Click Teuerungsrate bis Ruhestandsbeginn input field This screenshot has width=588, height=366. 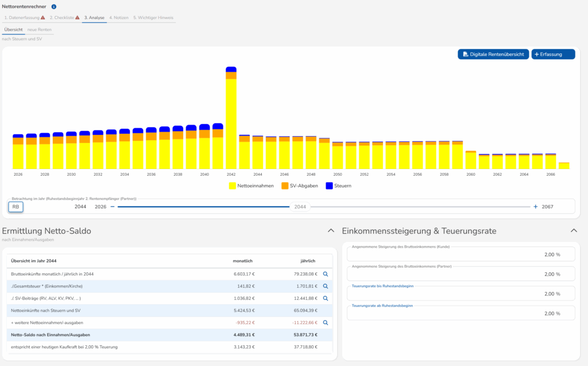pos(461,294)
